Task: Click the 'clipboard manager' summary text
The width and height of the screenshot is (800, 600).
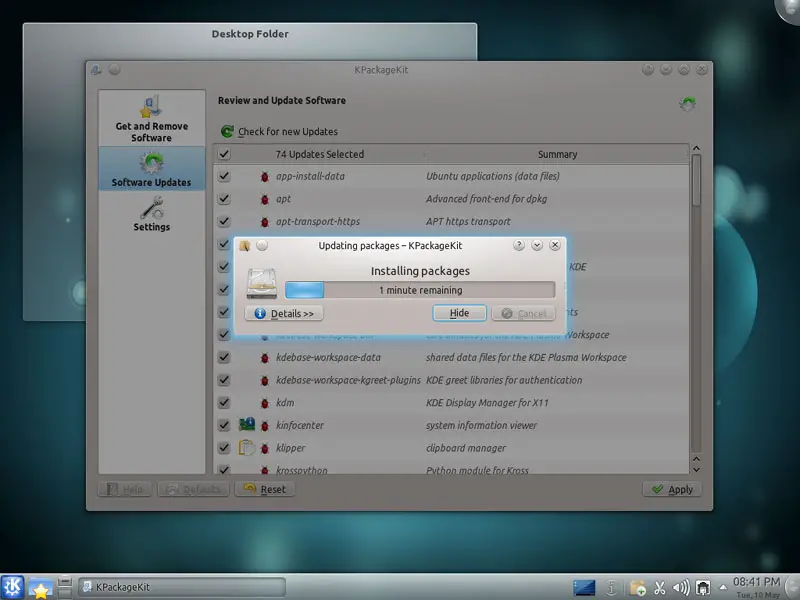Action: [x=466, y=448]
